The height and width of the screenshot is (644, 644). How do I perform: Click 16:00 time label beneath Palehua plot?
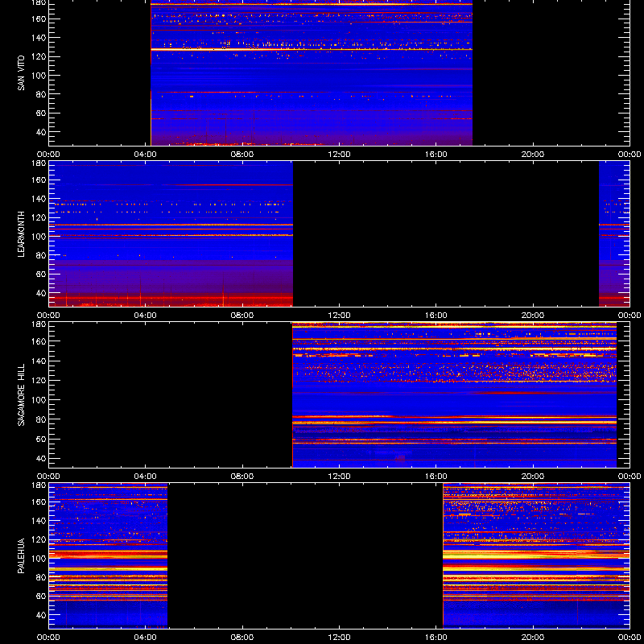436,638
